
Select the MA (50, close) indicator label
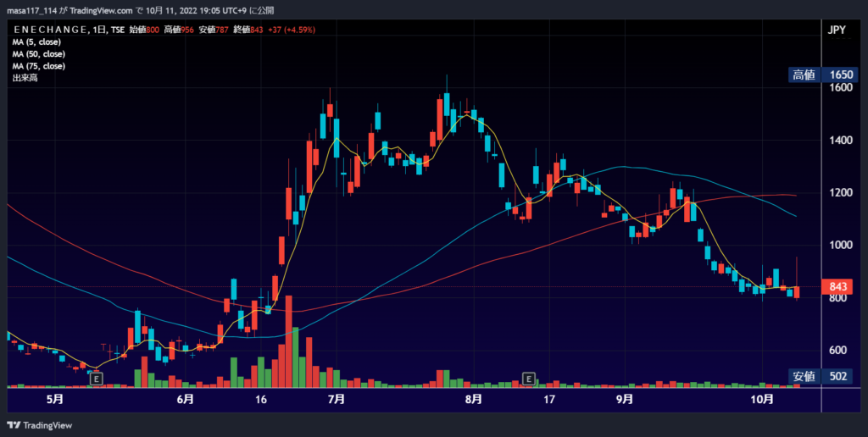coord(39,54)
